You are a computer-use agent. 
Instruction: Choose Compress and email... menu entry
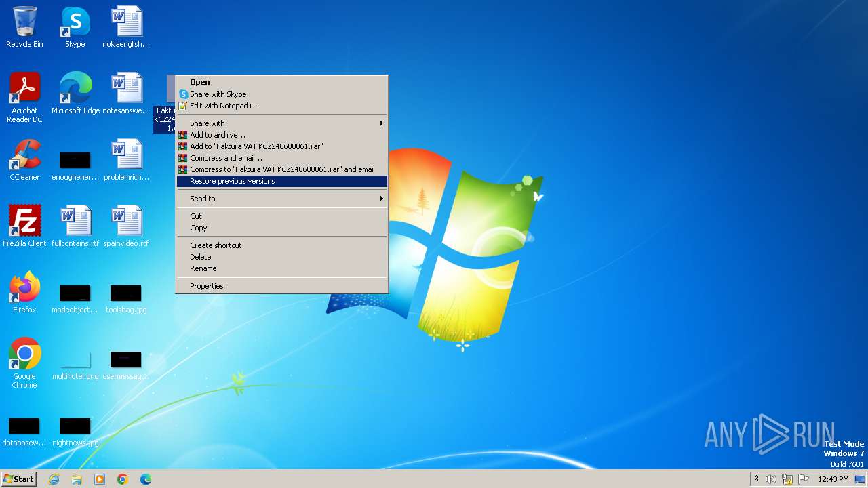(282, 158)
